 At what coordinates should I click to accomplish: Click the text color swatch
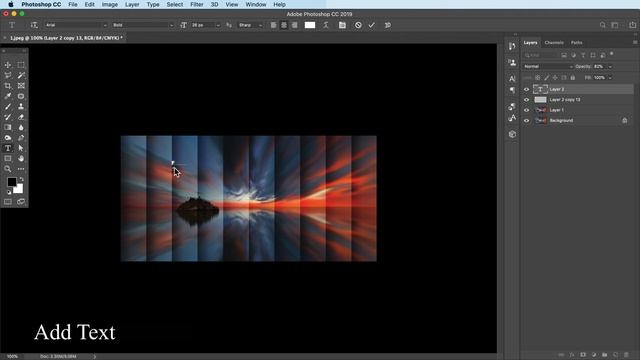(310, 25)
